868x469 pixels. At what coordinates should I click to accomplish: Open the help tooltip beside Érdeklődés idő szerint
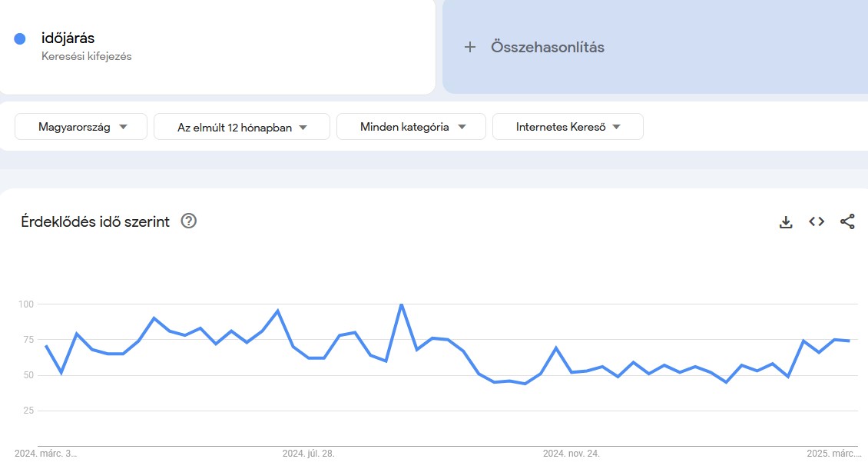click(189, 221)
